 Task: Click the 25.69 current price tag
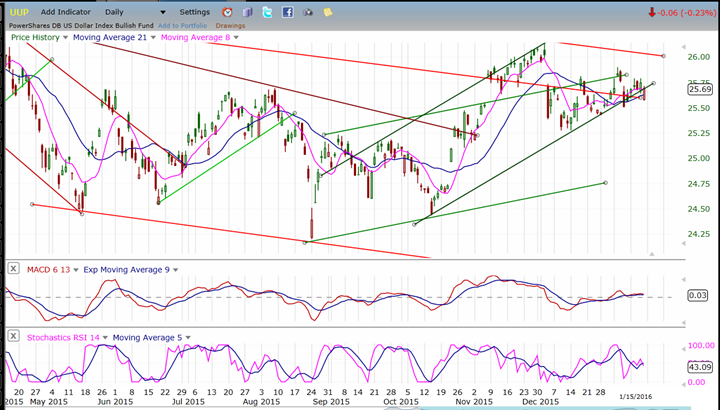coord(700,89)
